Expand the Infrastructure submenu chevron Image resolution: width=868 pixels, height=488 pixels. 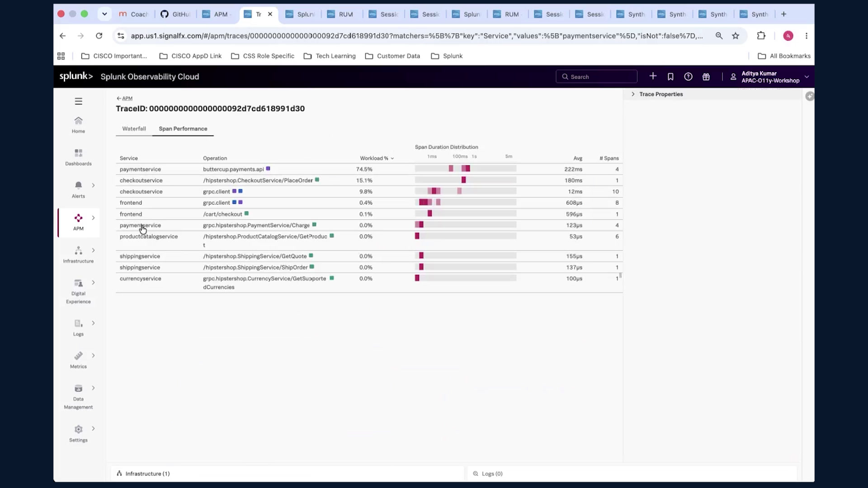point(93,250)
